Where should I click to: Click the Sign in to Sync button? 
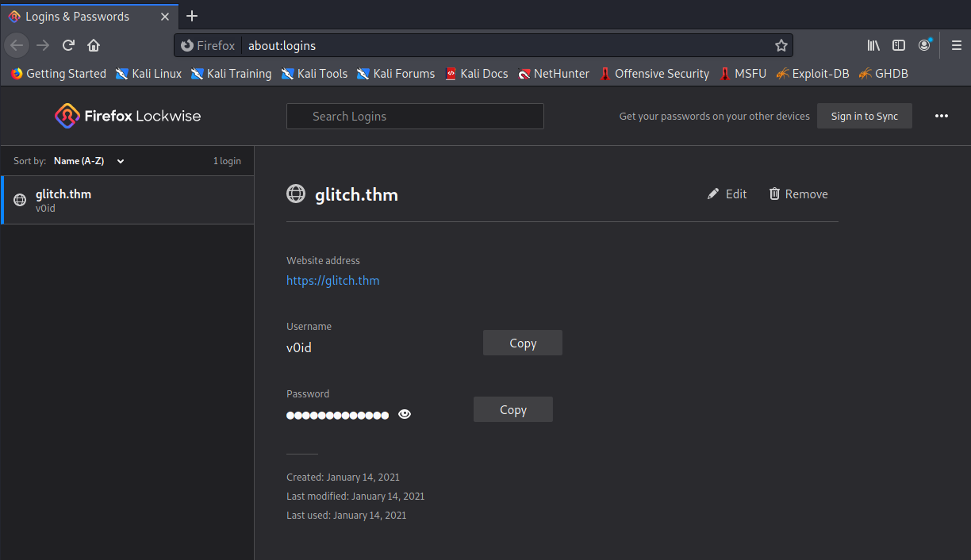(865, 116)
